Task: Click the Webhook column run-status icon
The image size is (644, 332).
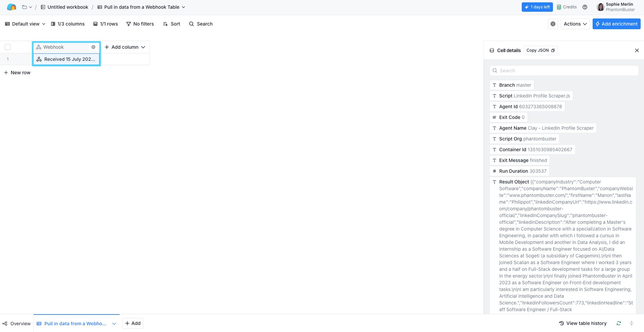Action: (x=93, y=47)
